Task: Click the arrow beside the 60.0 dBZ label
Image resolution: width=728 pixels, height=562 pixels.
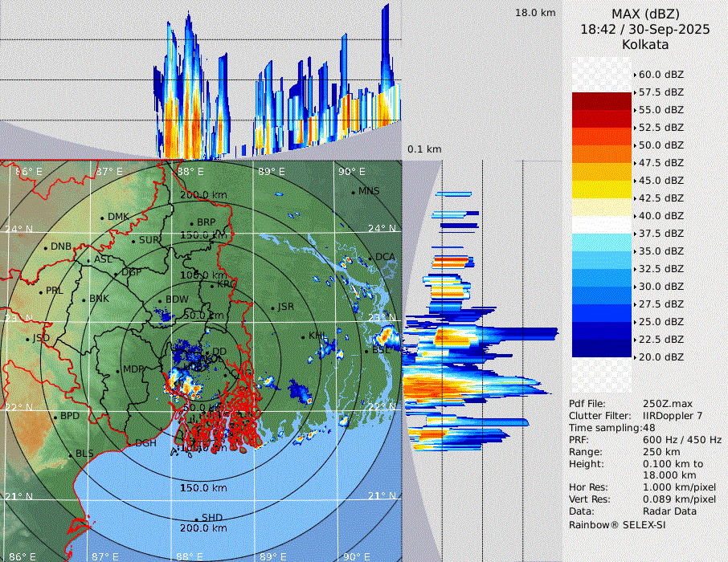Action: click(x=636, y=75)
